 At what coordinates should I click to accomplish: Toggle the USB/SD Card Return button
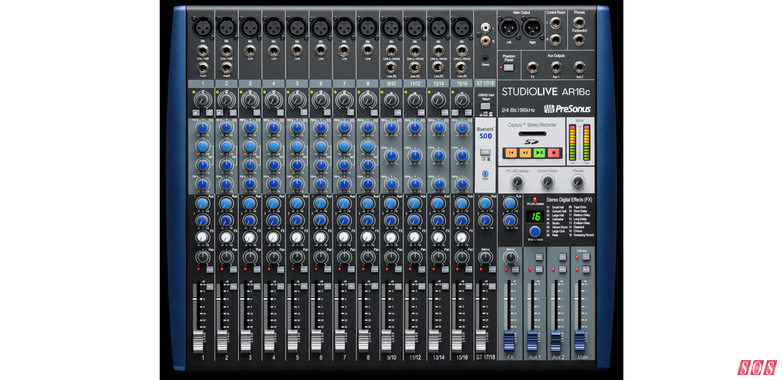(x=485, y=106)
